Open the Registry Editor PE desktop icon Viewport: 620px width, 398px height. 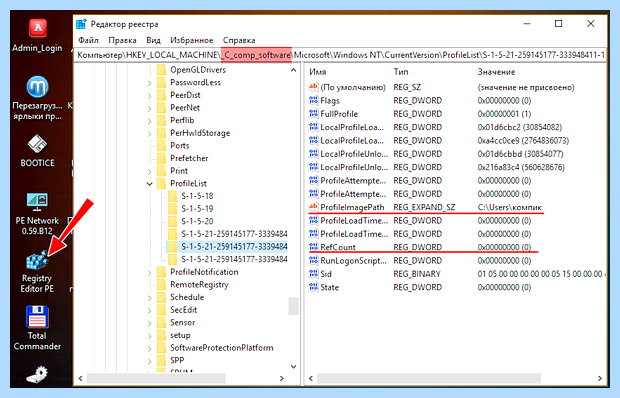point(37,272)
